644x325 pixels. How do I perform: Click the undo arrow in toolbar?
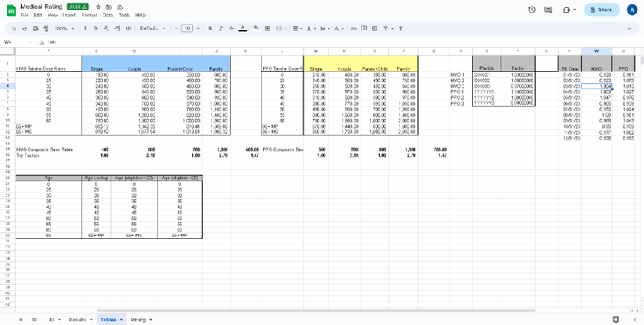pos(14,28)
